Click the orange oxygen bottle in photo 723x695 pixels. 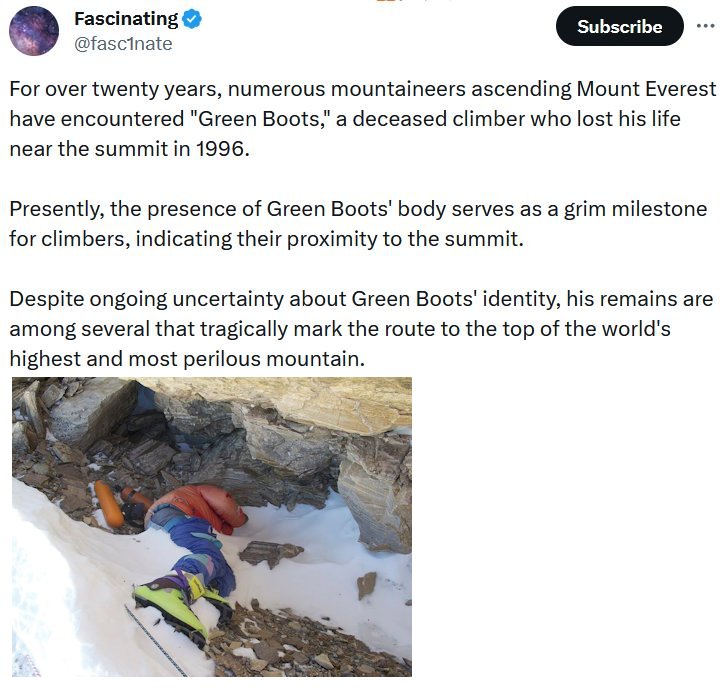coord(108,503)
